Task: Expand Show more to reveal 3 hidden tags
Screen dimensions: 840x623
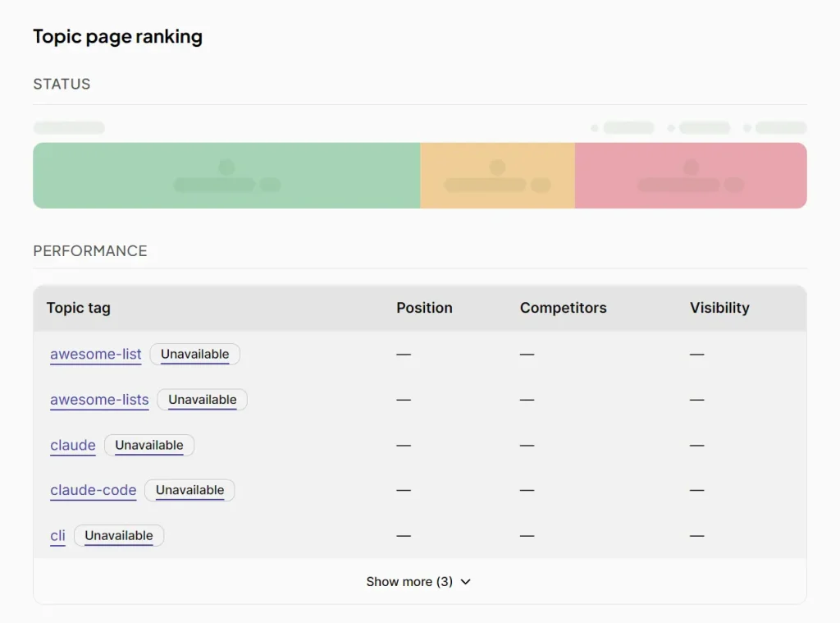Action: click(409, 581)
